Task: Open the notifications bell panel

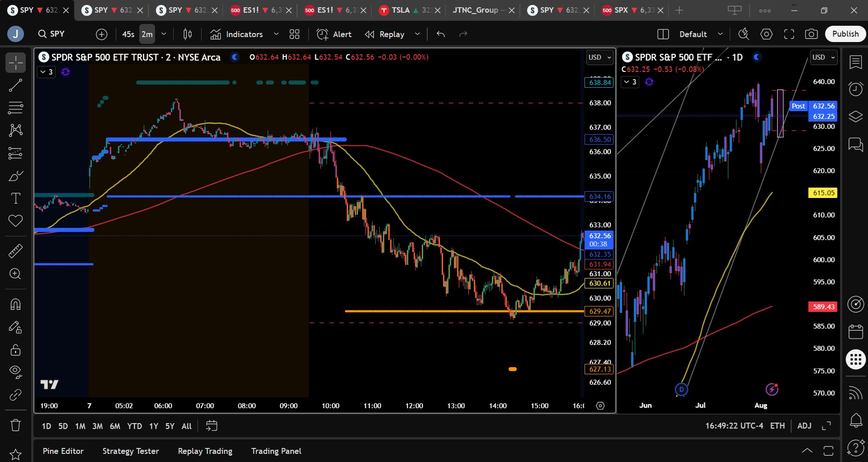Action: coord(856,420)
